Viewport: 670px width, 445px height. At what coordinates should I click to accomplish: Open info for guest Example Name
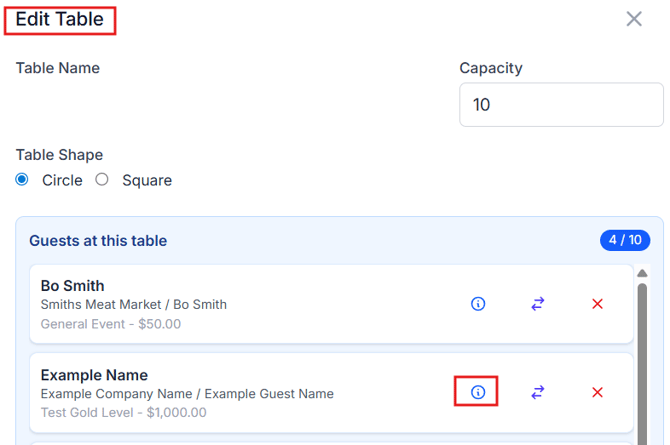coord(478,392)
